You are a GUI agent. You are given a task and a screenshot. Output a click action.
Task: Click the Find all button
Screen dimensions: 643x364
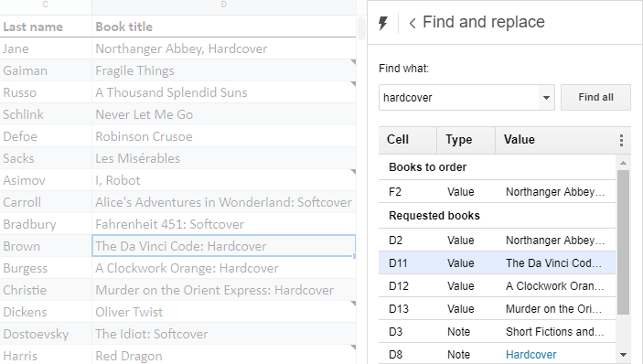[595, 98]
